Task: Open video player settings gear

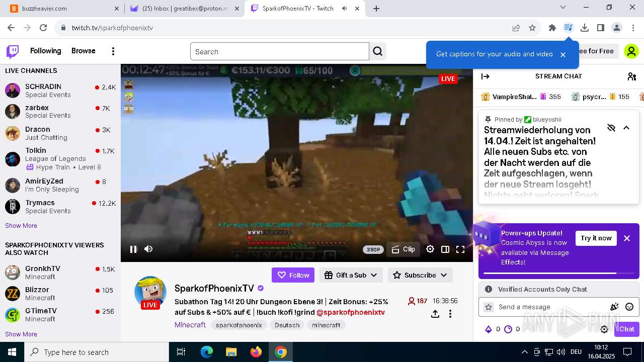Action: (430, 249)
